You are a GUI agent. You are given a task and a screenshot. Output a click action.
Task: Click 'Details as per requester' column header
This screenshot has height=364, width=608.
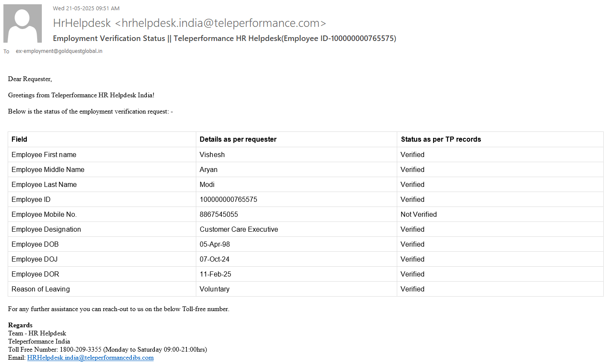tap(238, 139)
